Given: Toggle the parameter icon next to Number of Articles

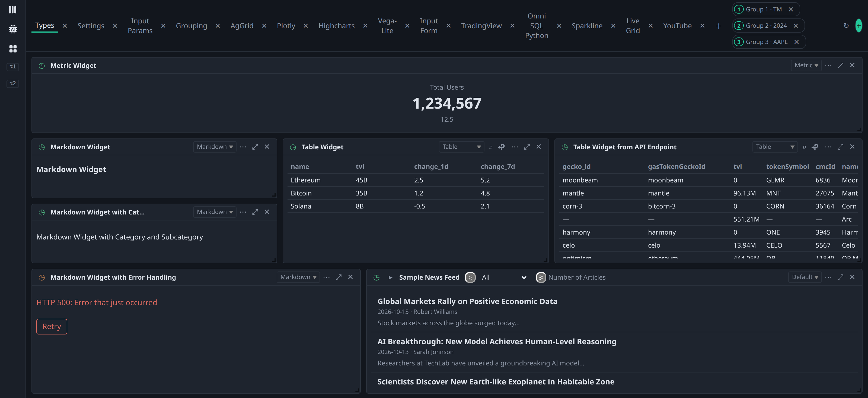Looking at the screenshot, I should [541, 277].
